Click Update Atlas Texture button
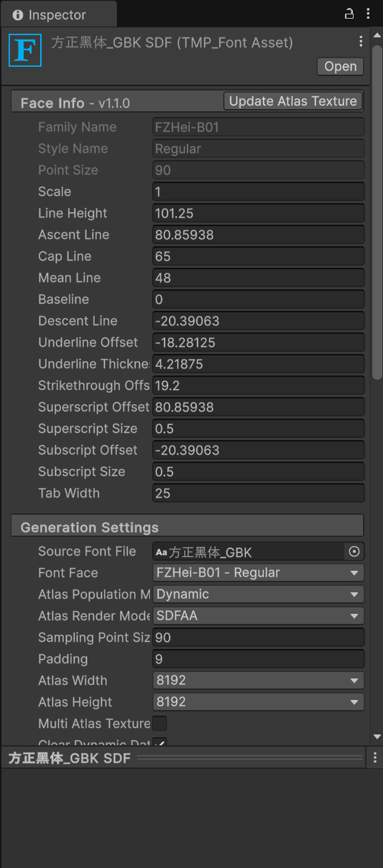The image size is (383, 868). click(x=293, y=101)
